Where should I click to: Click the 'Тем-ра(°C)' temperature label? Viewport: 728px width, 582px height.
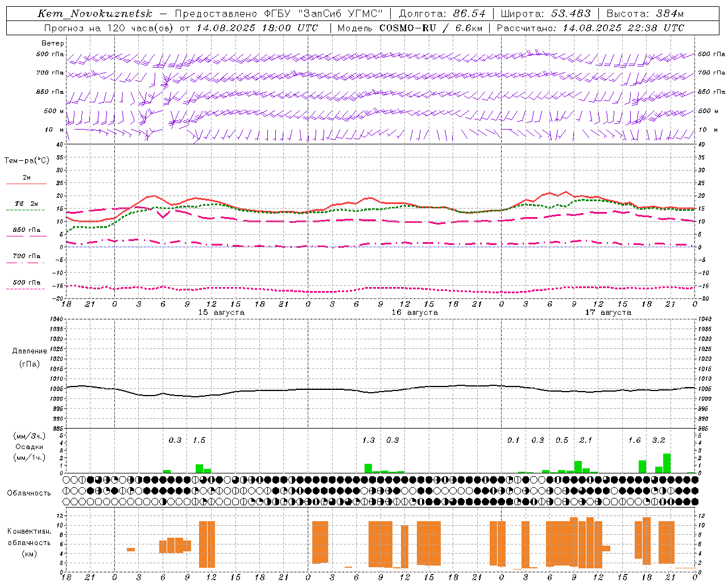[27, 161]
